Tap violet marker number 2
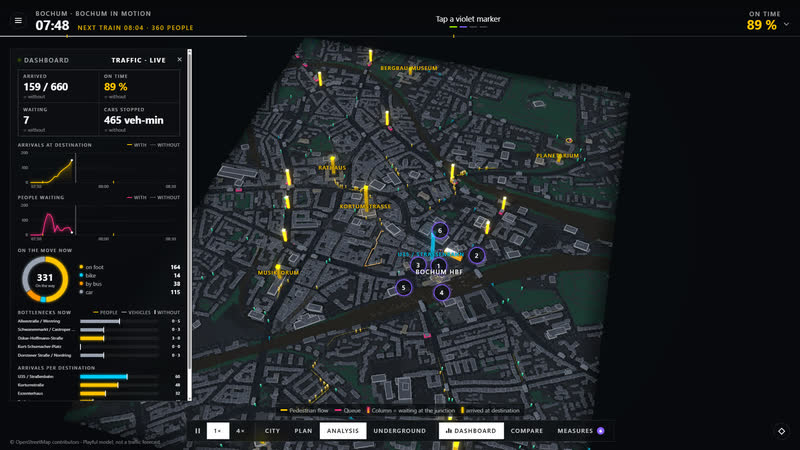800x450 pixels. coord(477,256)
